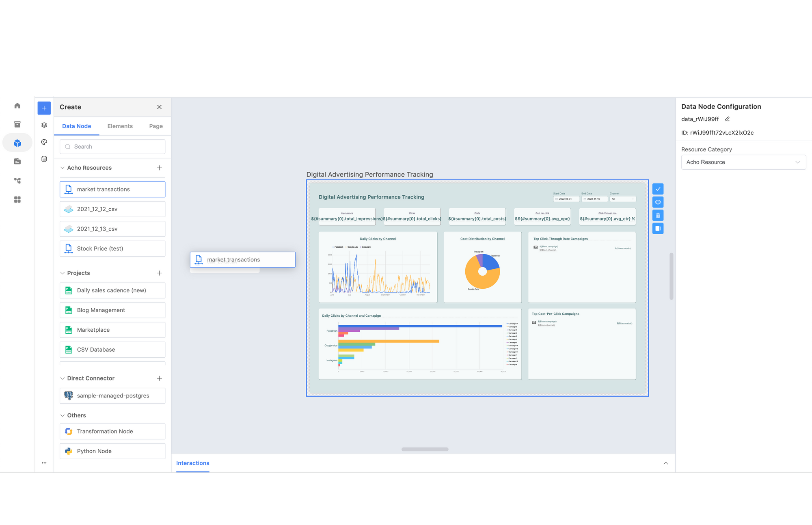
Task: Click the canvas horizontal scrollbar
Action: [x=425, y=449]
